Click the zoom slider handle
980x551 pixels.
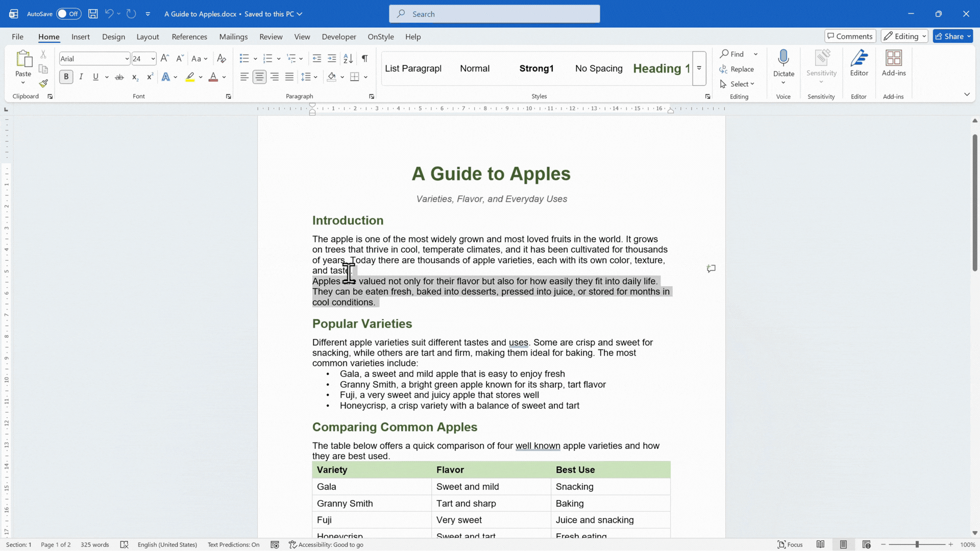[917, 544]
